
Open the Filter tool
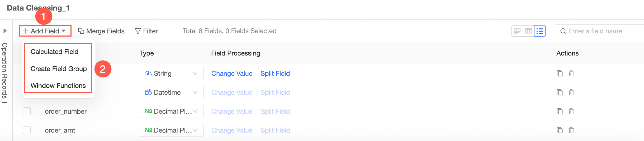(x=146, y=31)
